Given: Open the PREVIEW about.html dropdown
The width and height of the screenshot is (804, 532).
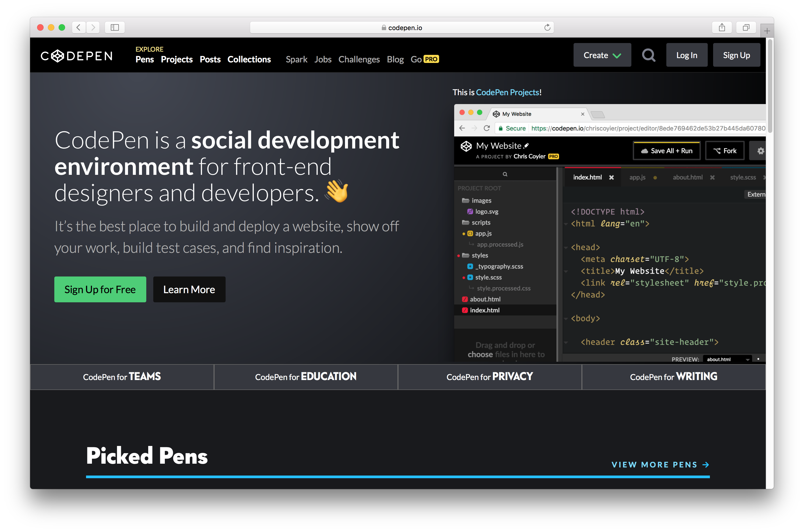Looking at the screenshot, I should point(727,359).
